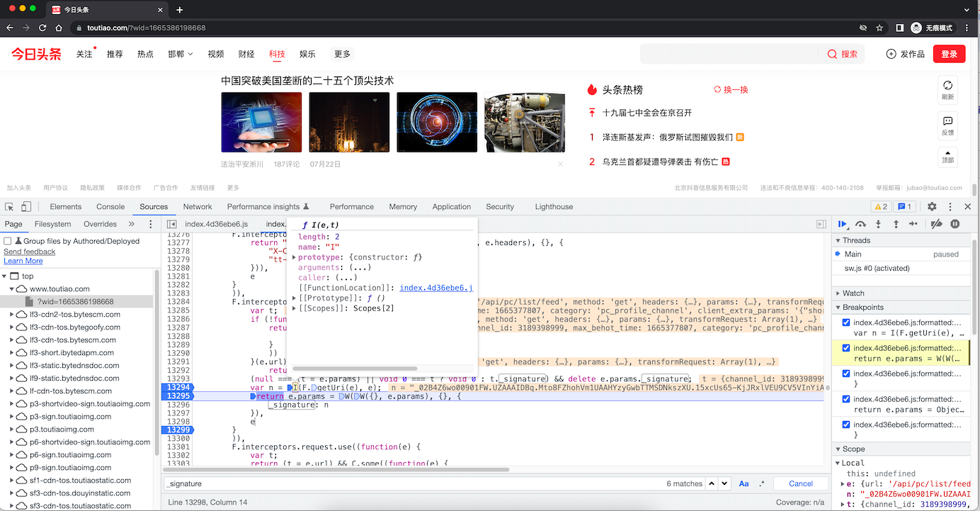Deactivate all breakpoints icon

(936, 224)
